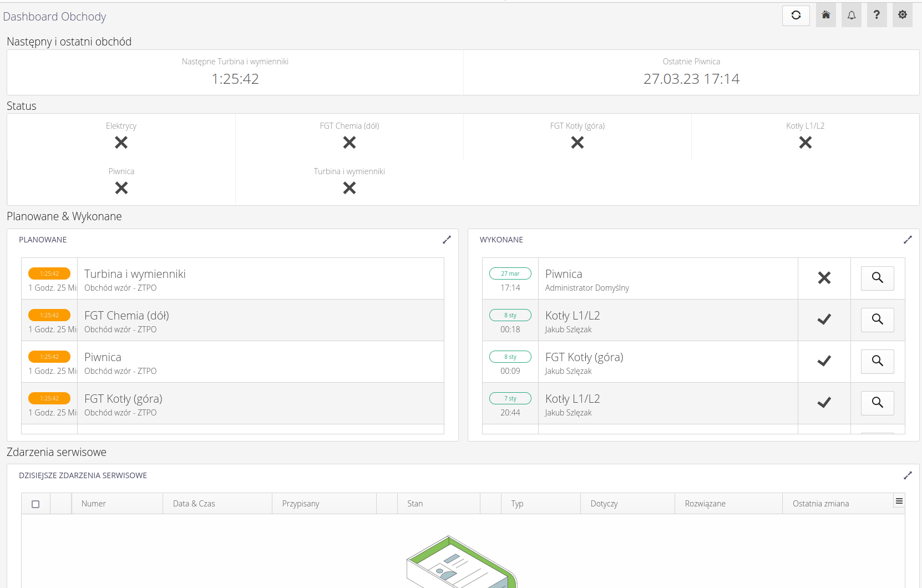Screen dimensions: 922x588
Task: Open magnifier for FGT Kotły (góra) round
Action: point(877,361)
